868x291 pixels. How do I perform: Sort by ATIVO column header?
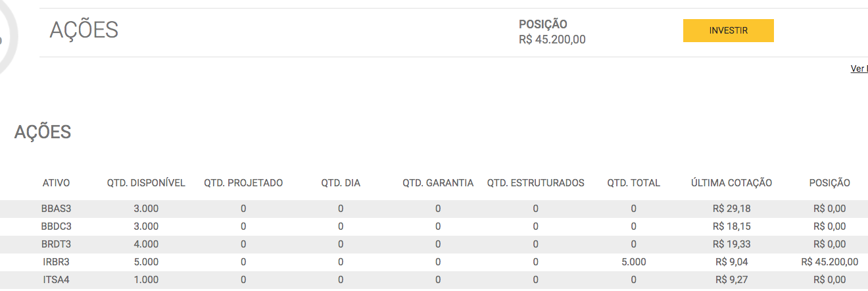[56, 183]
